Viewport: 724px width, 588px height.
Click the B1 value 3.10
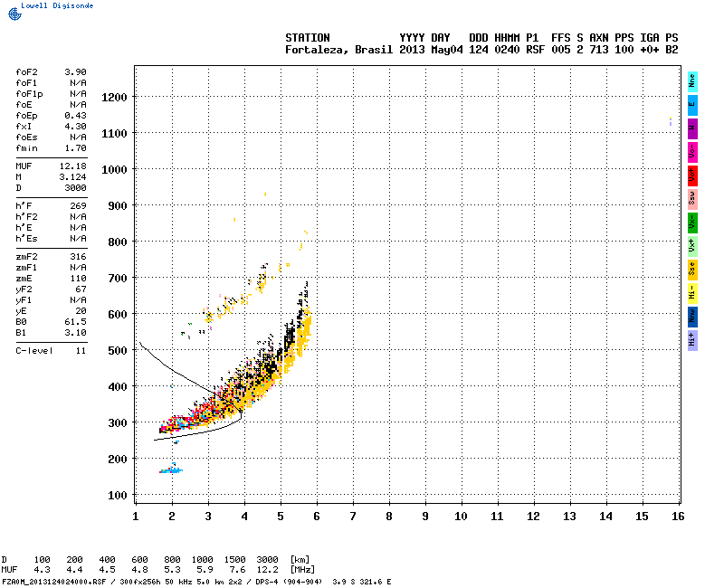pos(75,333)
